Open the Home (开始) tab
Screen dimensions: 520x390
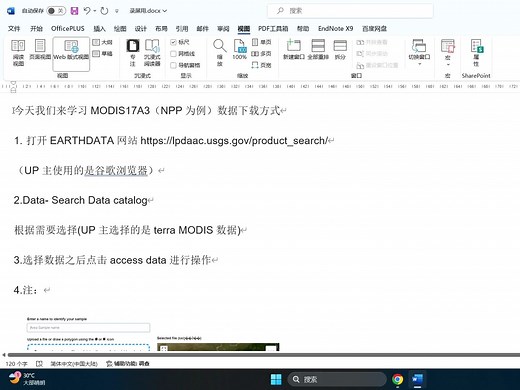[36, 29]
